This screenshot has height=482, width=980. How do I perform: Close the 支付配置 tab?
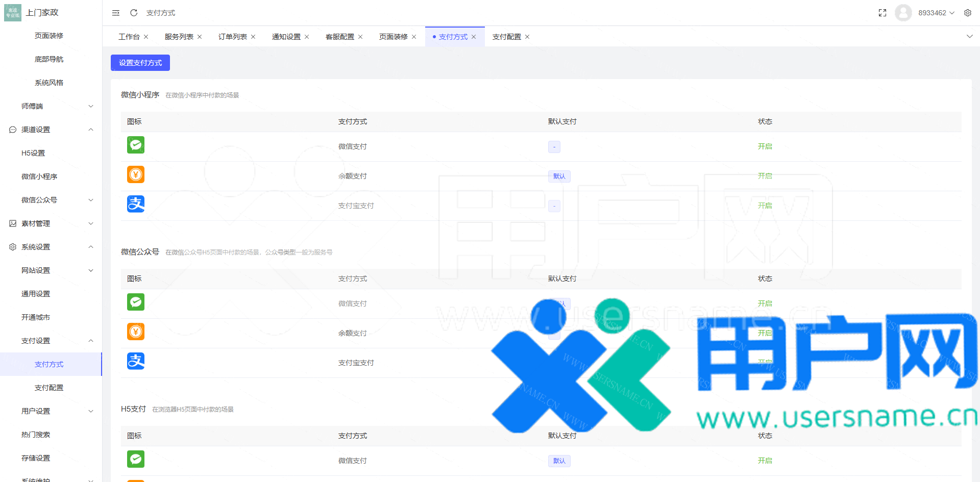pos(527,37)
